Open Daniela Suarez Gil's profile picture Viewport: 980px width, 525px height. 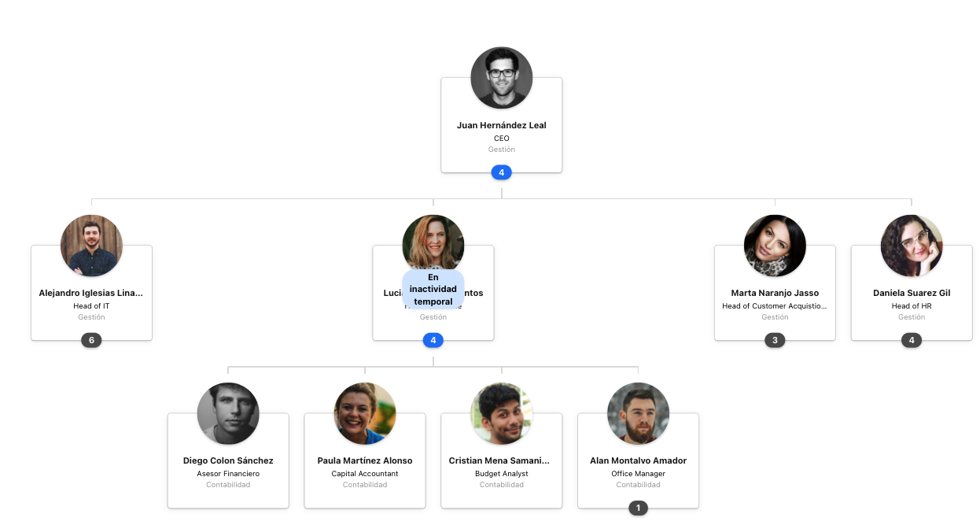(x=912, y=246)
